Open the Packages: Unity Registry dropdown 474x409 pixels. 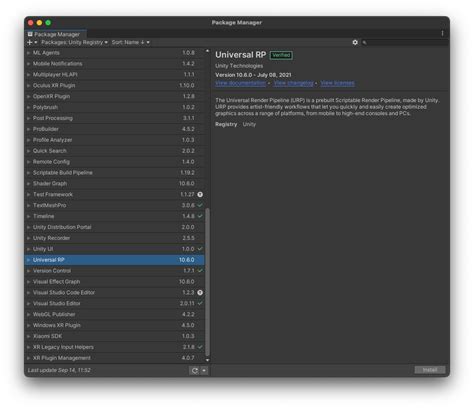[x=74, y=42]
